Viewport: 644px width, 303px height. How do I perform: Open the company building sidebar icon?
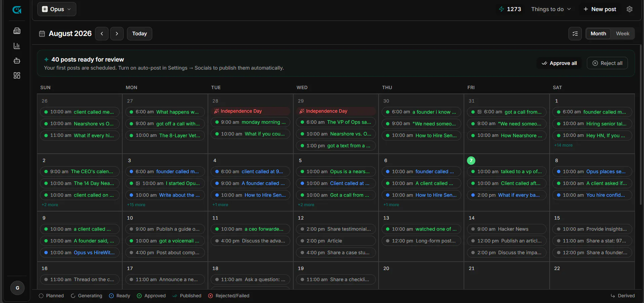point(17,31)
